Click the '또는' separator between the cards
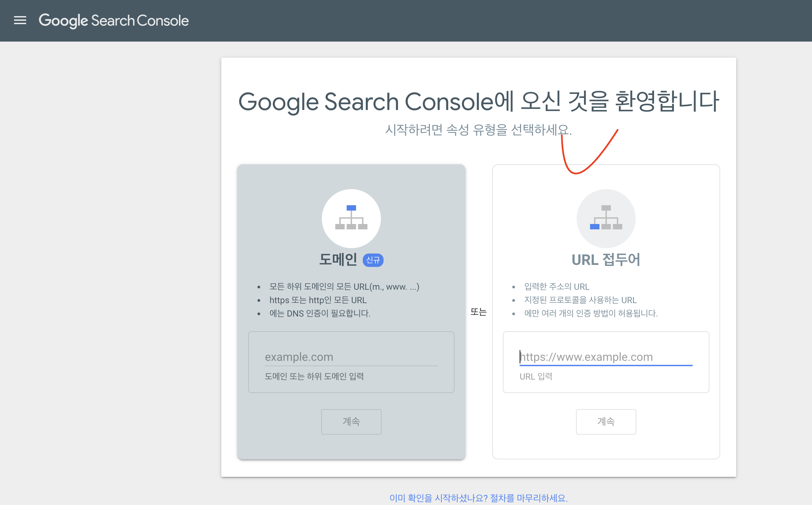 [x=478, y=312]
